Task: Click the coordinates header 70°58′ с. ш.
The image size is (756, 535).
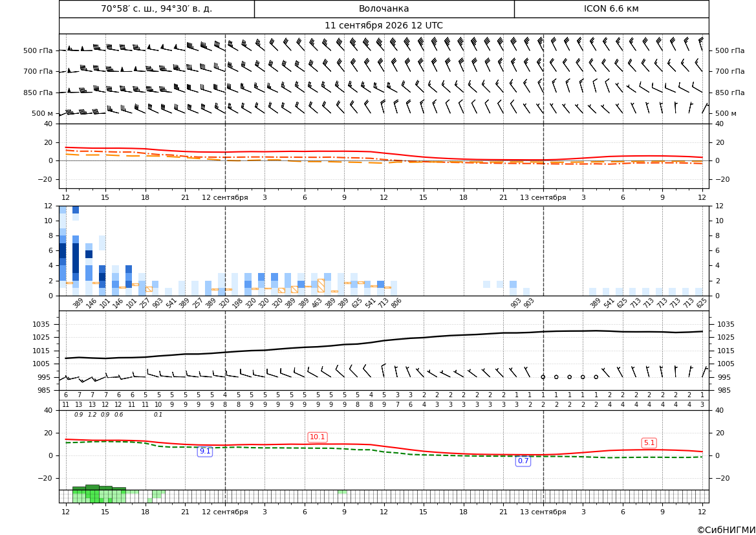Action: pyautogui.click(x=157, y=8)
